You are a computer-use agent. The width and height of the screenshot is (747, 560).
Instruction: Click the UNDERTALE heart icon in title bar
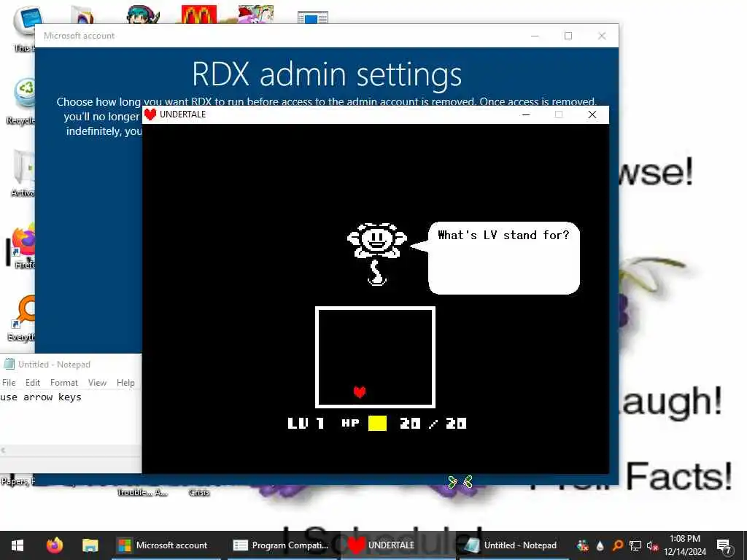tap(150, 114)
